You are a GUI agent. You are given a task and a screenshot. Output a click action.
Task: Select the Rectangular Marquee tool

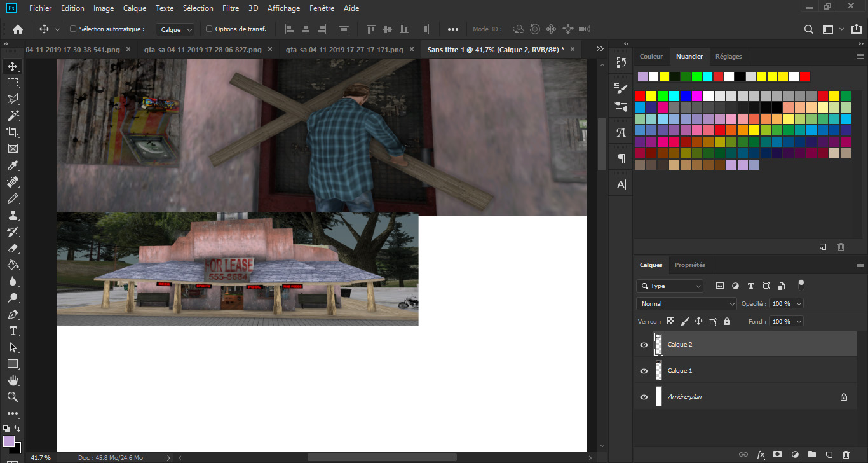13,83
